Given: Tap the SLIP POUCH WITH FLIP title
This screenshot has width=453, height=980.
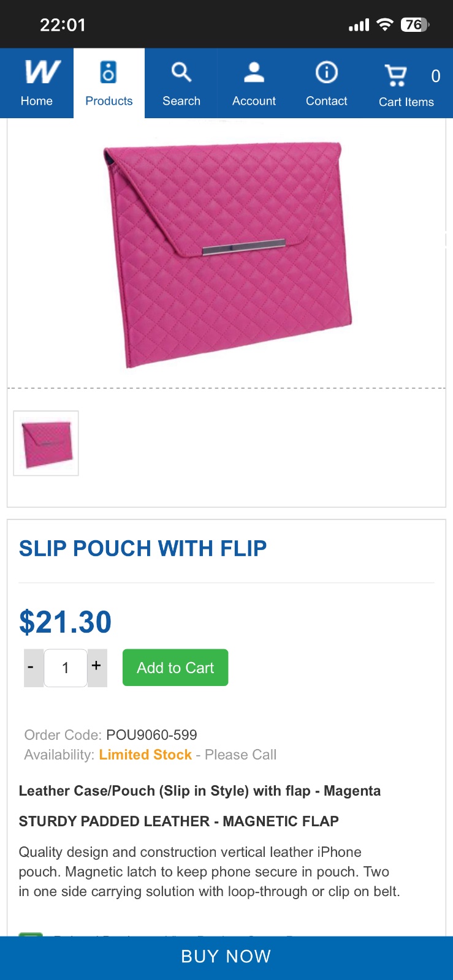Looking at the screenshot, I should pos(143,548).
